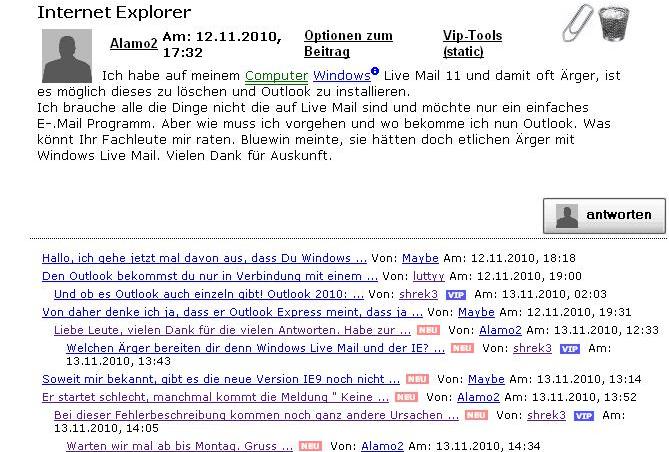The height and width of the screenshot is (452, 669).
Task: Open author link Alamo2 in post header
Action: 134,43
